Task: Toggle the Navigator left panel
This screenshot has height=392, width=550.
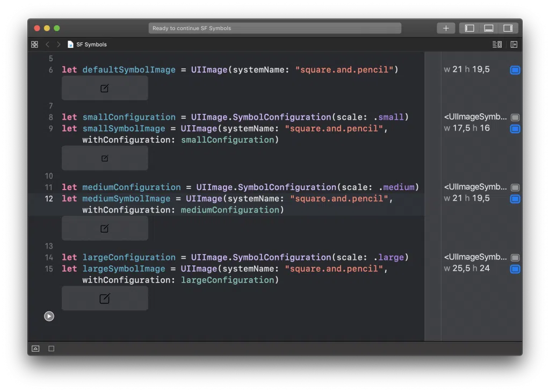Action: point(469,28)
